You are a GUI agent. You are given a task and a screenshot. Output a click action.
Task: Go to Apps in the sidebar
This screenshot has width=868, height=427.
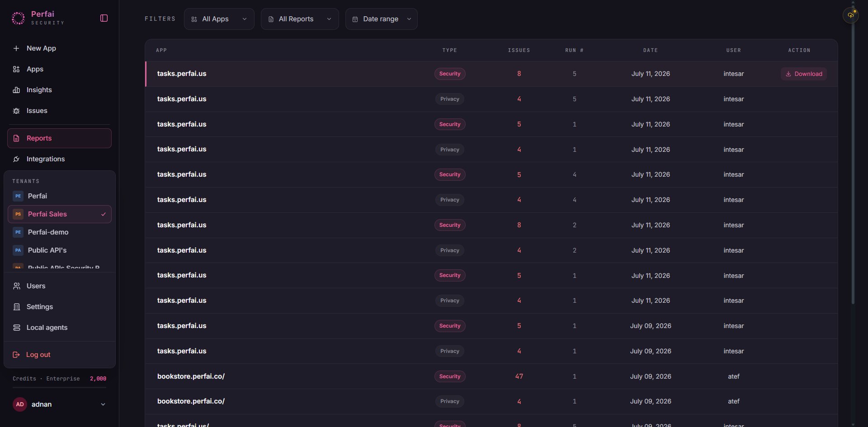pyautogui.click(x=59, y=69)
